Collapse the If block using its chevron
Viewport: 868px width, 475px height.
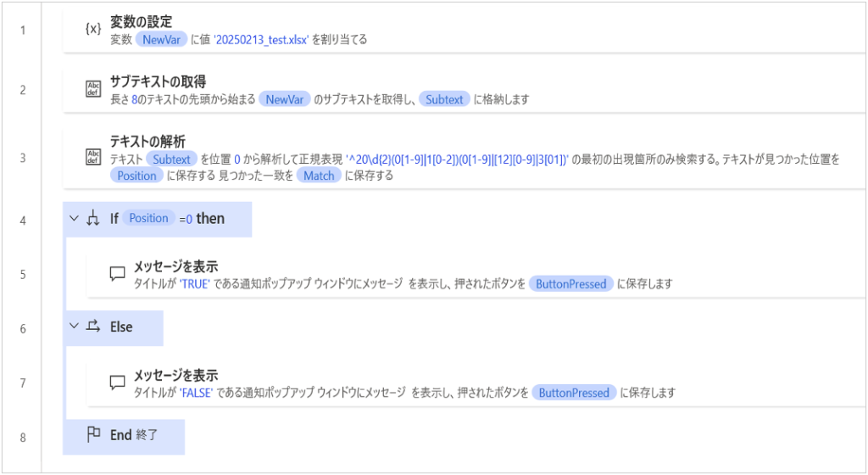74,219
